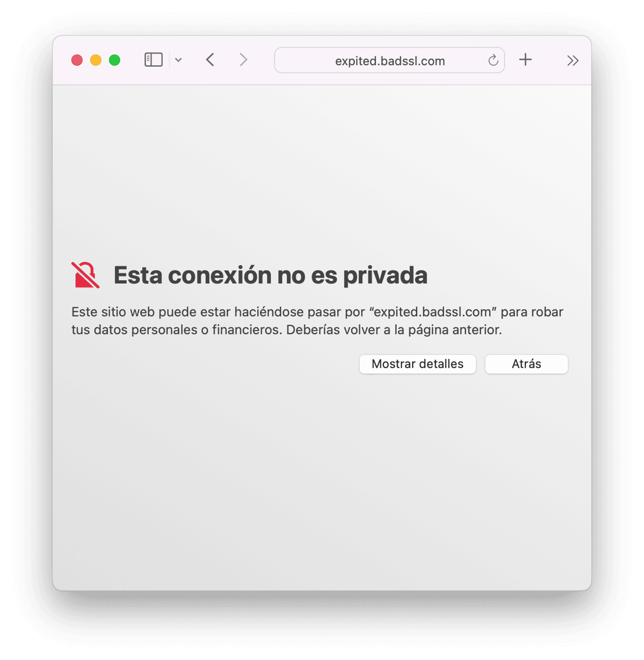Click the quoted "expited.badssl.com" in warning text
The width and height of the screenshot is (644, 660).
[433, 312]
